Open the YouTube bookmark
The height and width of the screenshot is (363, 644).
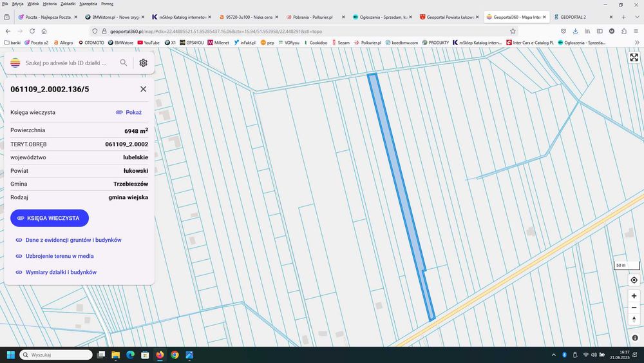pyautogui.click(x=149, y=43)
